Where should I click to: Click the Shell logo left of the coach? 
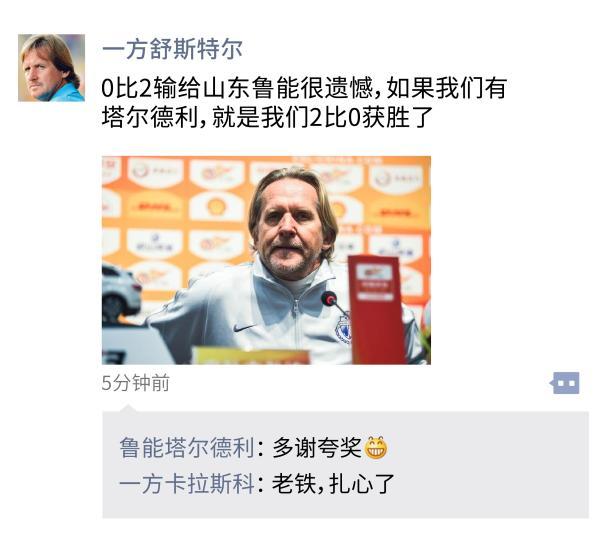click(217, 207)
